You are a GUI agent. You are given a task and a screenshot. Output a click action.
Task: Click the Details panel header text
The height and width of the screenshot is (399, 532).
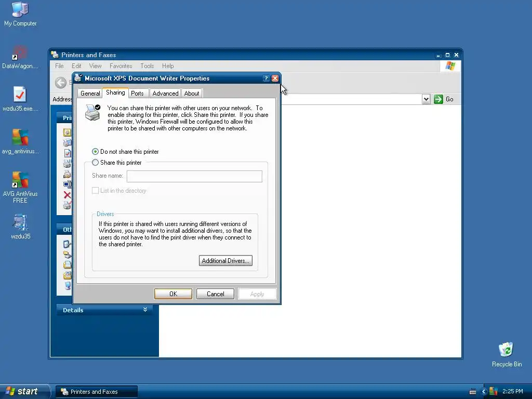pos(73,310)
